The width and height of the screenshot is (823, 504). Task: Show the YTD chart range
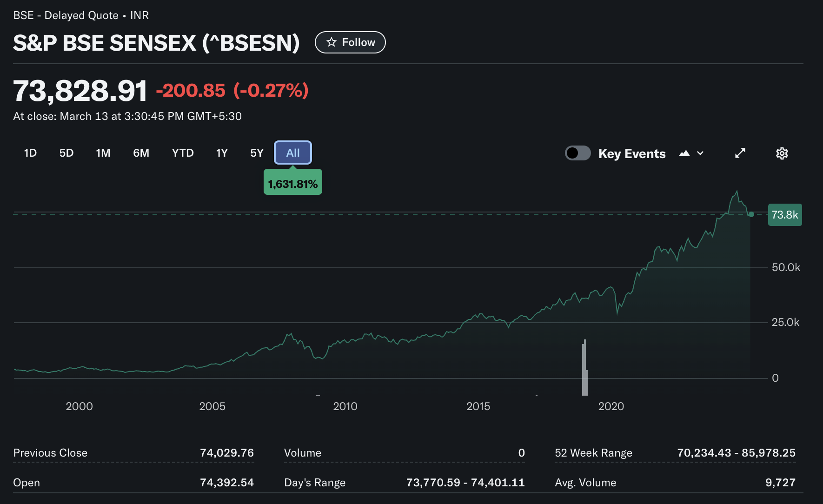coord(183,153)
